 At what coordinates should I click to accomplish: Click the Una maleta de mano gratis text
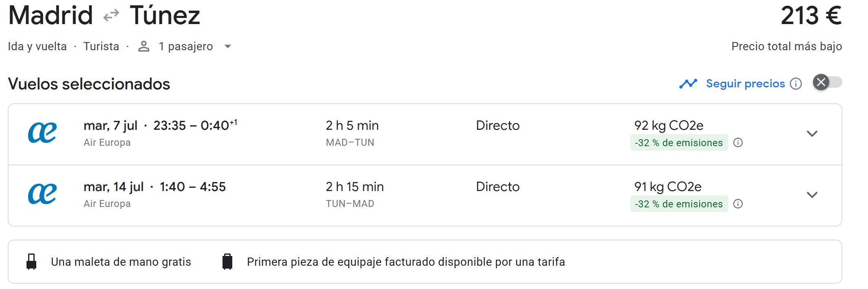[x=121, y=262]
